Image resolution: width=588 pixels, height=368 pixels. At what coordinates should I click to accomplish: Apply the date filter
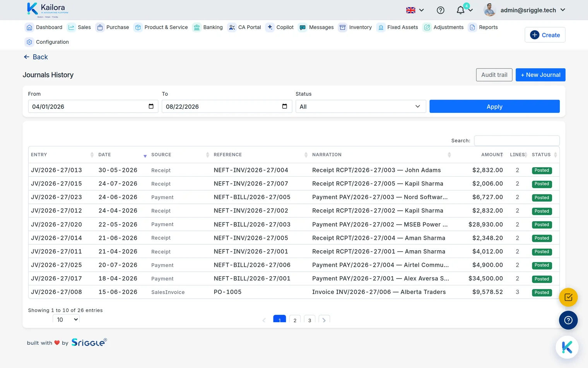point(494,107)
